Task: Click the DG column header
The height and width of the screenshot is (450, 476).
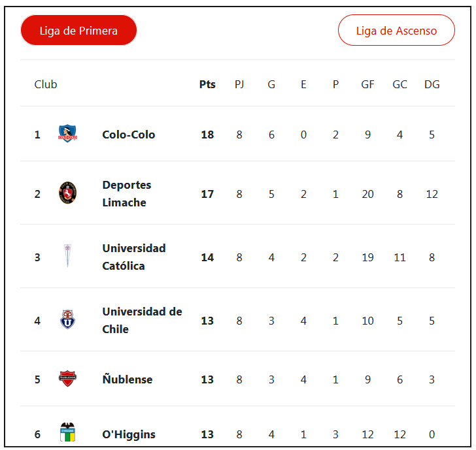Action: [x=432, y=84]
